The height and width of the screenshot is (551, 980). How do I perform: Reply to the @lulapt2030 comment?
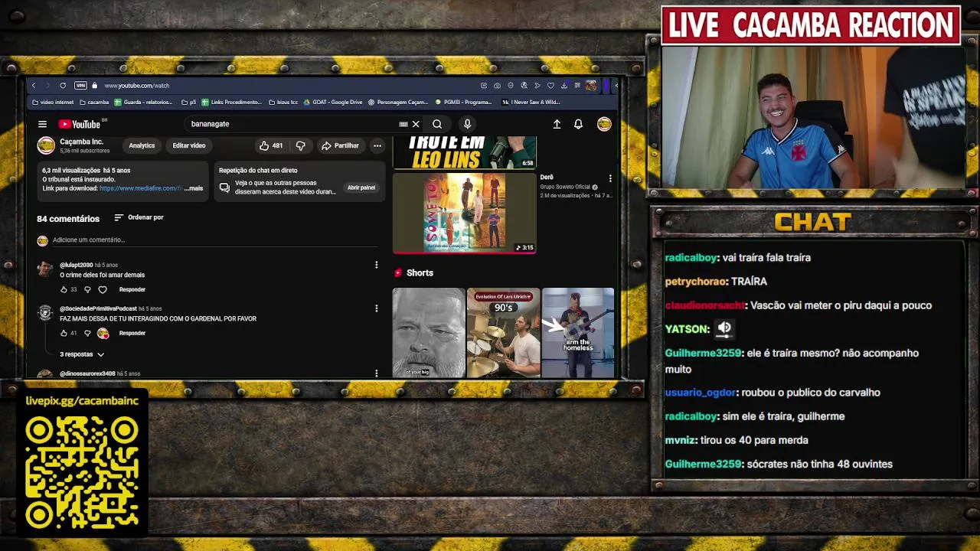point(132,290)
